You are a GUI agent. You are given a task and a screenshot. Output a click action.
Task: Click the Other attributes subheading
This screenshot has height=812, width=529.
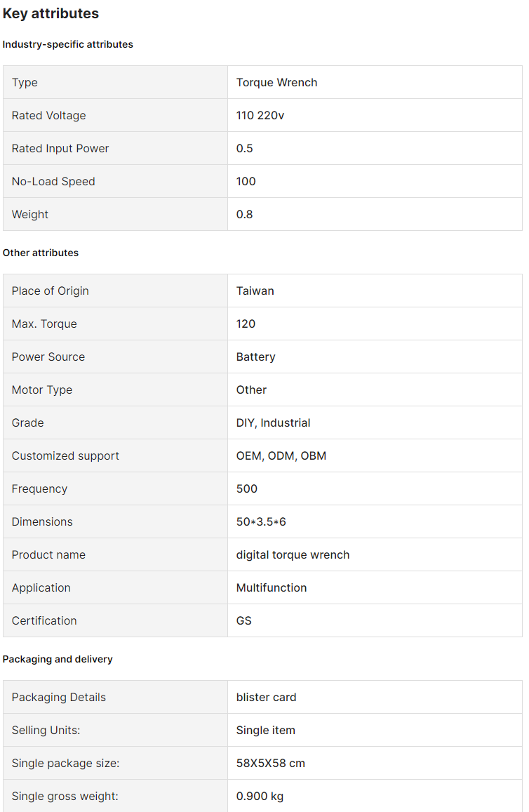pos(41,253)
